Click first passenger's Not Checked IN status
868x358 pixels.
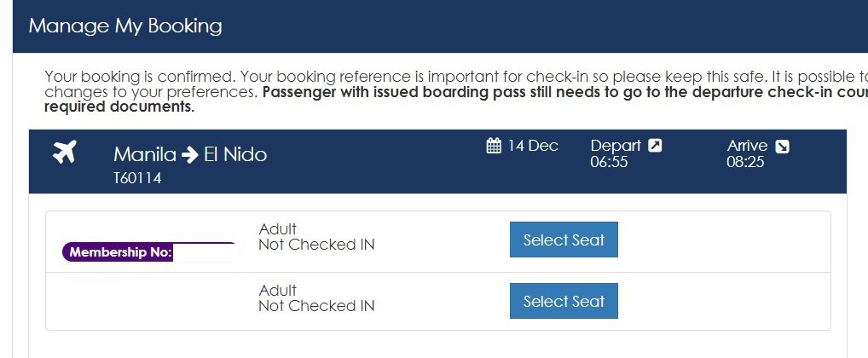[x=316, y=245]
